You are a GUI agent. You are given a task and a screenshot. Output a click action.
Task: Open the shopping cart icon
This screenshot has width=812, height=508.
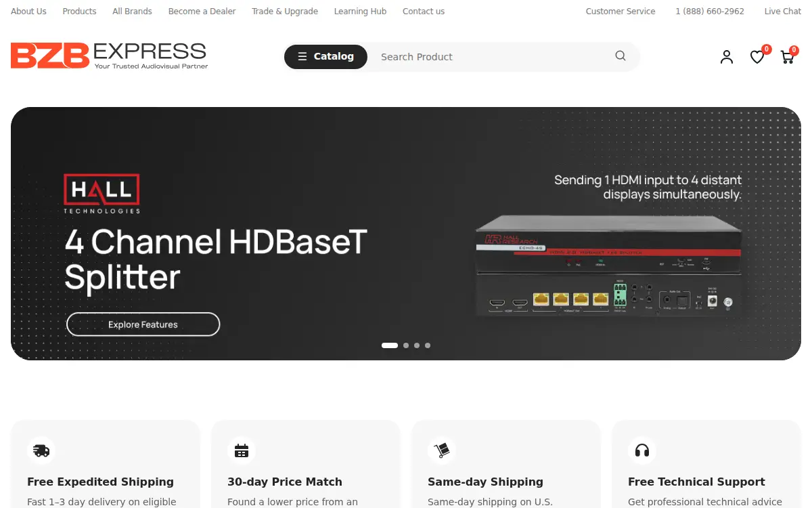pyautogui.click(x=788, y=57)
